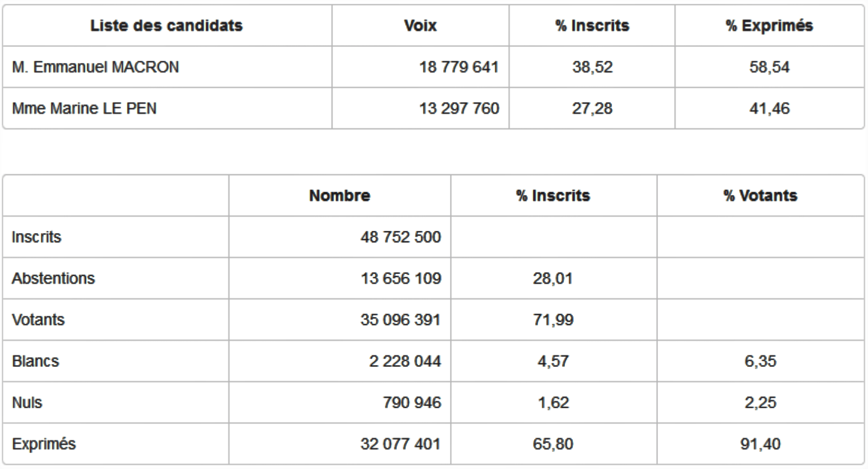The height and width of the screenshot is (469, 868).
Task: Select the 'M. Emmanuel MACRON' row label
Action: [x=96, y=67]
